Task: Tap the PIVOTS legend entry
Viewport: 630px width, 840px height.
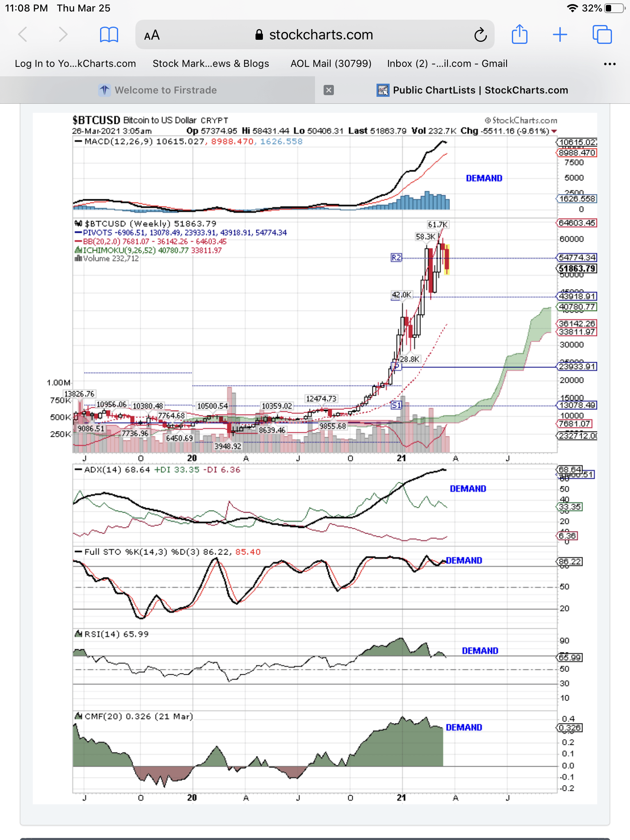Action: (181, 233)
